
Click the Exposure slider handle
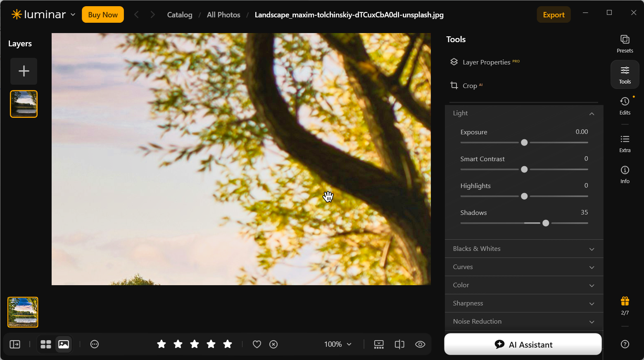524,143
